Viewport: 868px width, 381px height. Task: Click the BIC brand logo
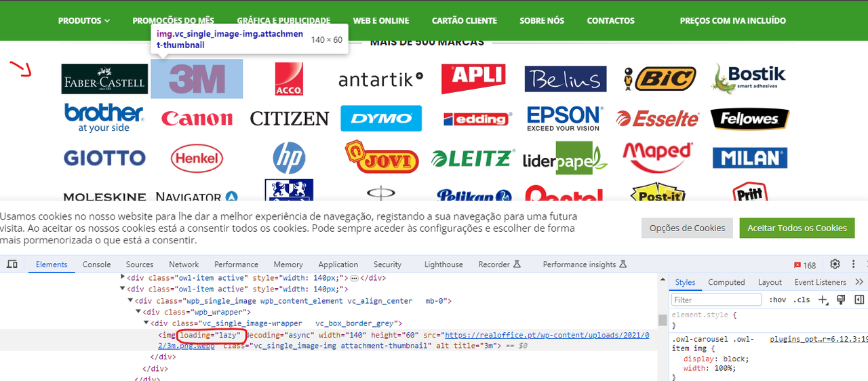coord(658,79)
